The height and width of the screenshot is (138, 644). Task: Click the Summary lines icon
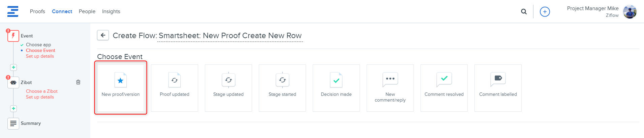[x=13, y=123]
